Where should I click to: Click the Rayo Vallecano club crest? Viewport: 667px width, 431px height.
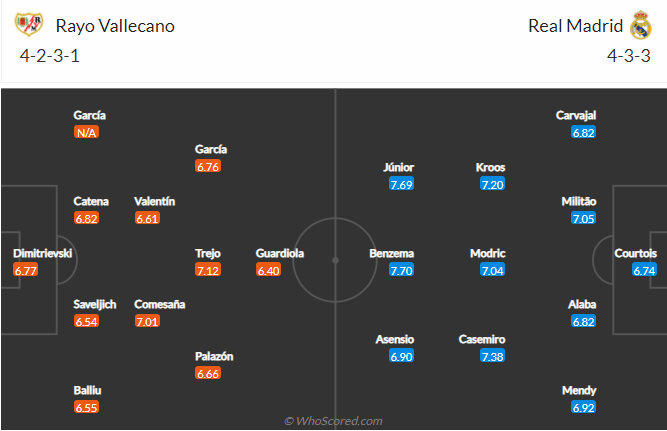click(29, 25)
